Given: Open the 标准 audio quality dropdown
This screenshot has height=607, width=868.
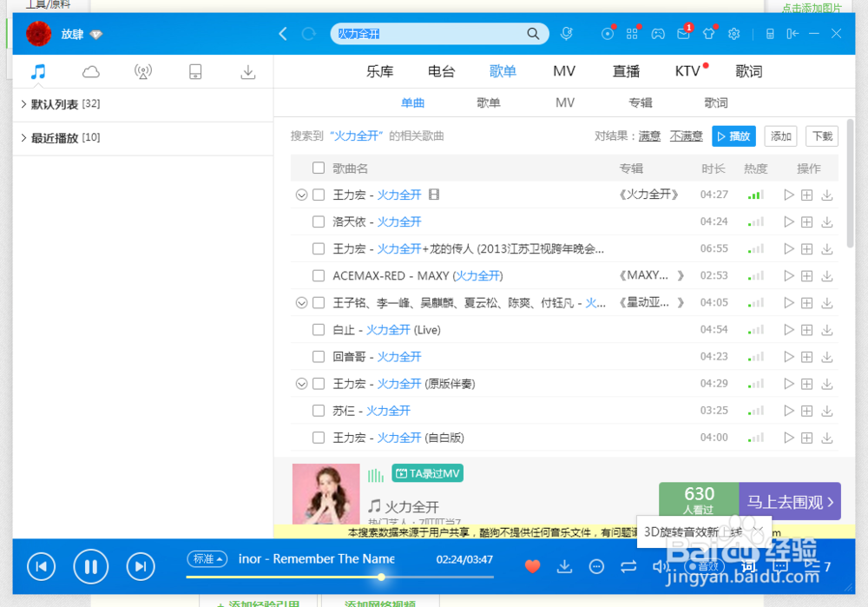Looking at the screenshot, I should tap(207, 559).
